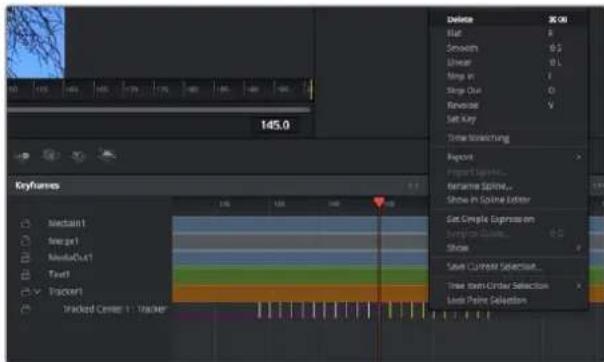Screen dimensions: 604x362
Task: Click the gray Merge1 clip bar
Action: pos(300,241)
